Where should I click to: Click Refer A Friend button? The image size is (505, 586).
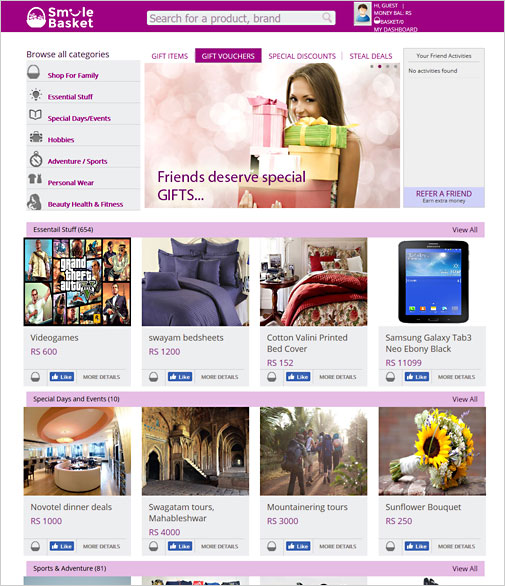(444, 197)
